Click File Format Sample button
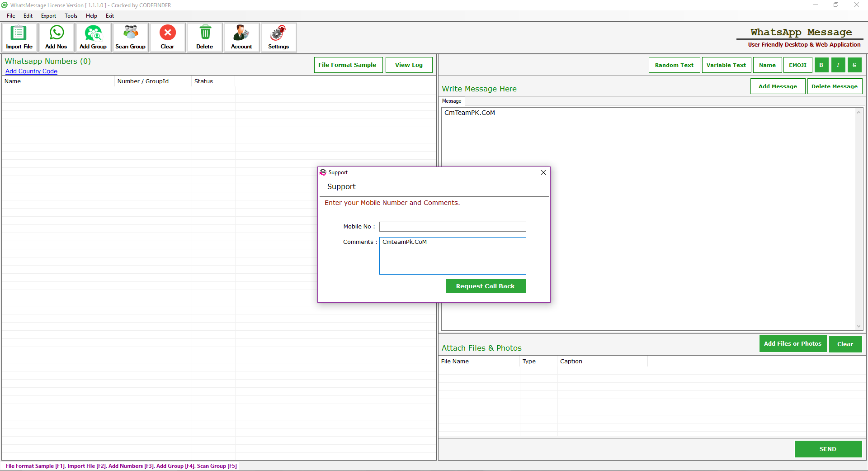The height and width of the screenshot is (471, 868). tap(348, 65)
